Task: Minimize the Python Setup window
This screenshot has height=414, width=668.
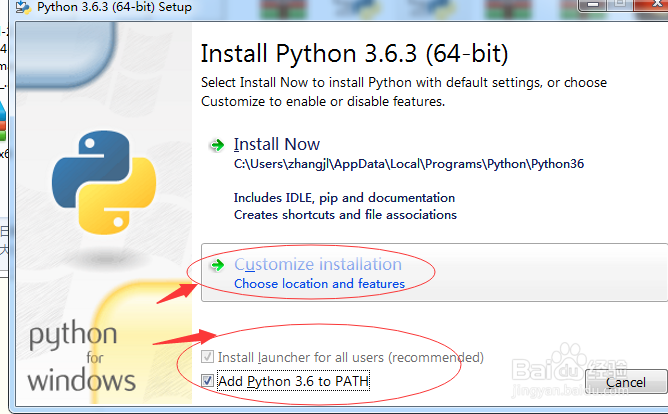Action: (592, 5)
